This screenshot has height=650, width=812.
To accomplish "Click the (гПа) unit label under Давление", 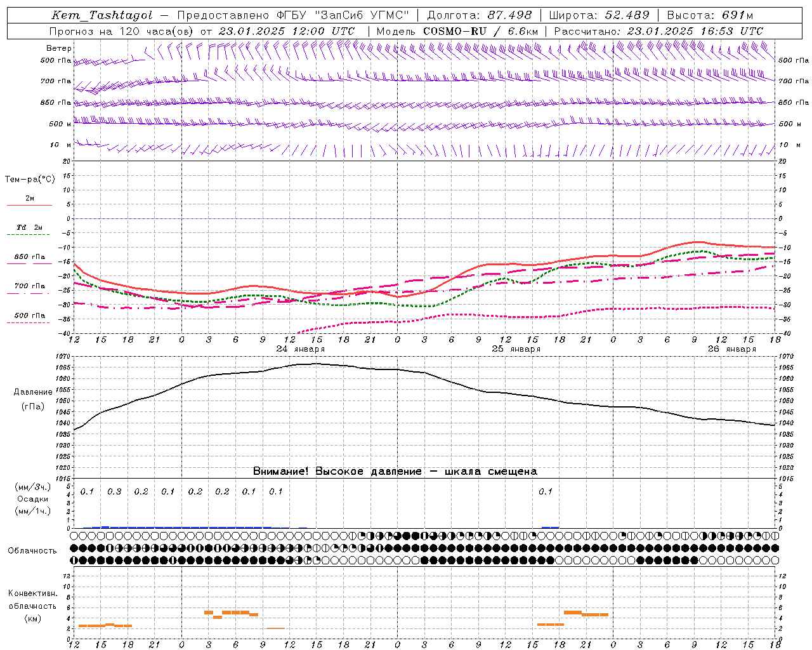I will tap(33, 406).
